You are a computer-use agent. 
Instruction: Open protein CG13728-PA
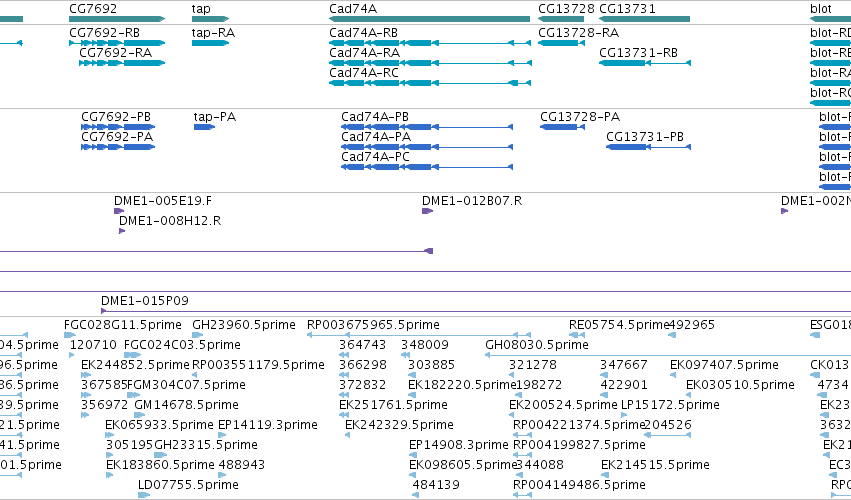[x=580, y=117]
